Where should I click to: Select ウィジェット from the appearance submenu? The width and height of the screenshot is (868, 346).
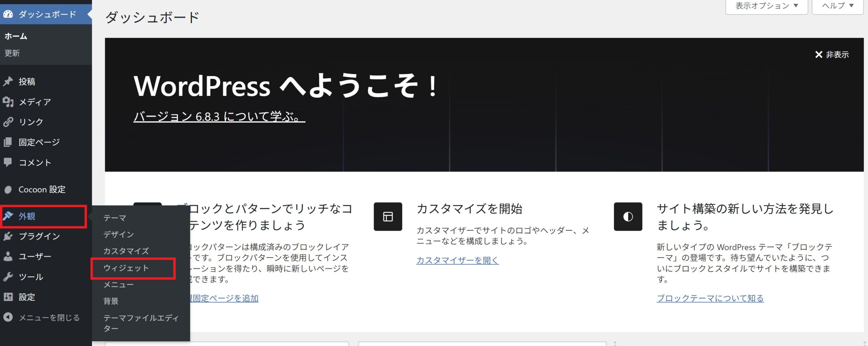pyautogui.click(x=126, y=268)
